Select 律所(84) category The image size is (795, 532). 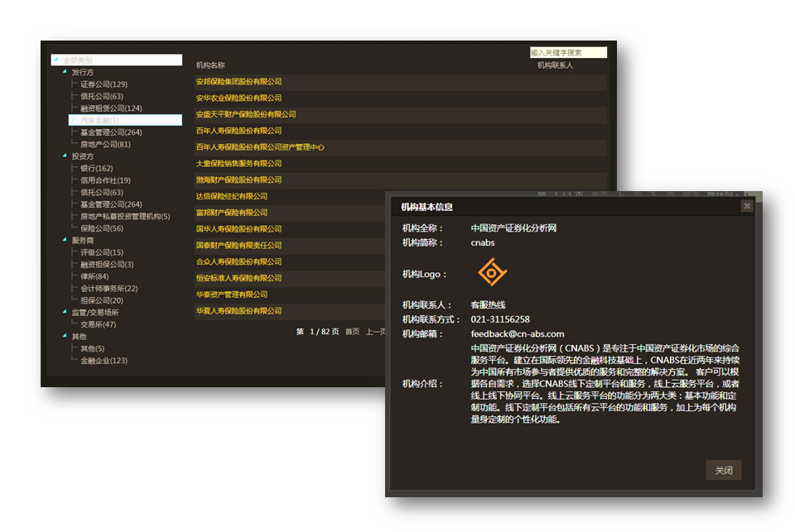(94, 276)
